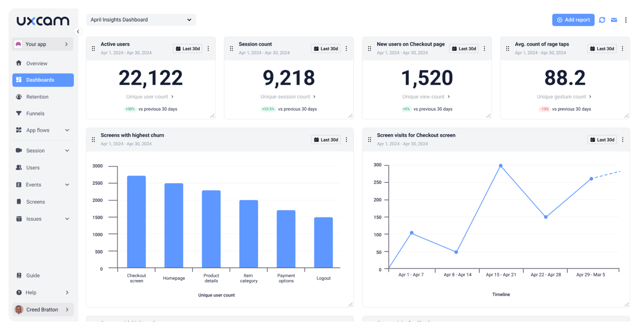The height and width of the screenshot is (330, 644).
Task: Open the Users section
Action: coord(33,167)
